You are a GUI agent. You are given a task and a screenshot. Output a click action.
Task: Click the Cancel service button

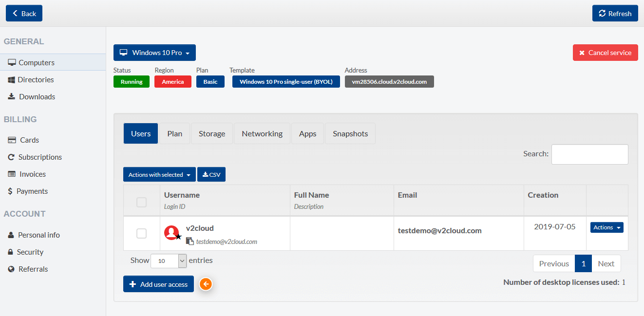(605, 53)
